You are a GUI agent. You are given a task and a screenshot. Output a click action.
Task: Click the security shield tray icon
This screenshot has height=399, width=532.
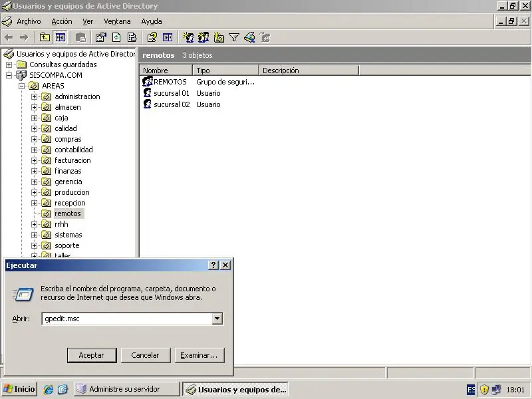[485, 390]
